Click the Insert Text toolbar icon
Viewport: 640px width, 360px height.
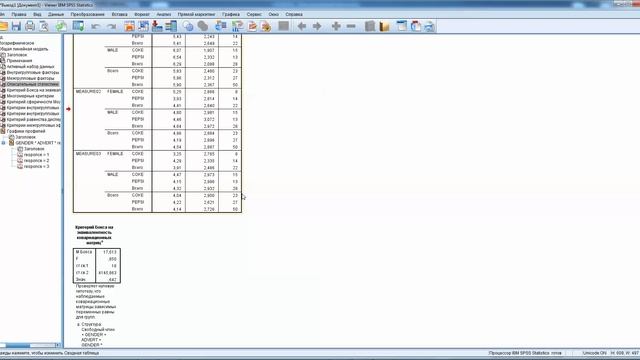pos(429,27)
